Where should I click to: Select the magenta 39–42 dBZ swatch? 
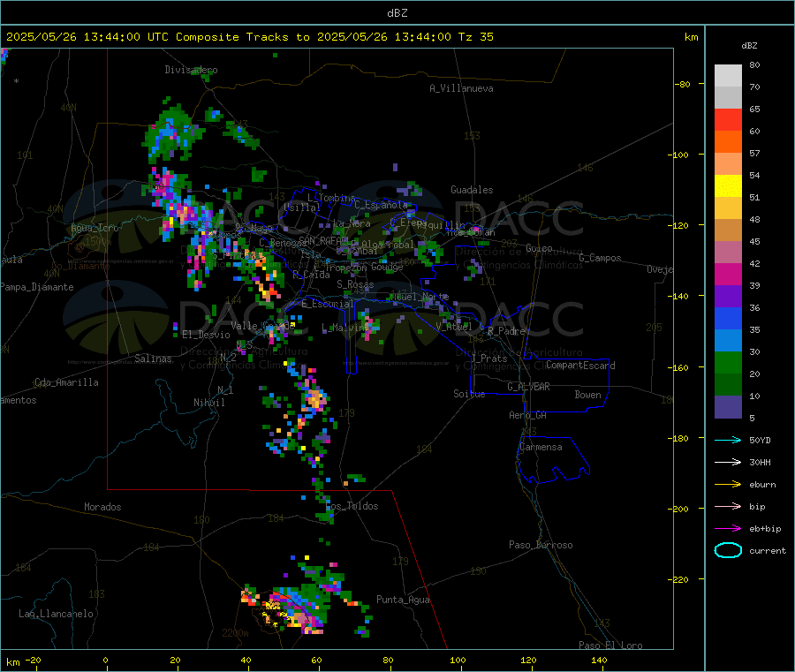728,275
